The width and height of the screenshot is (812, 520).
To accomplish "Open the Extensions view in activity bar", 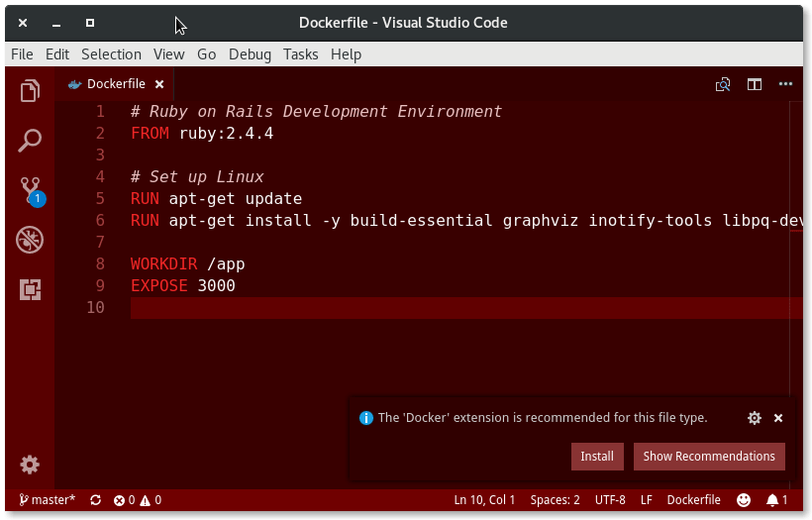I will pyautogui.click(x=30, y=289).
